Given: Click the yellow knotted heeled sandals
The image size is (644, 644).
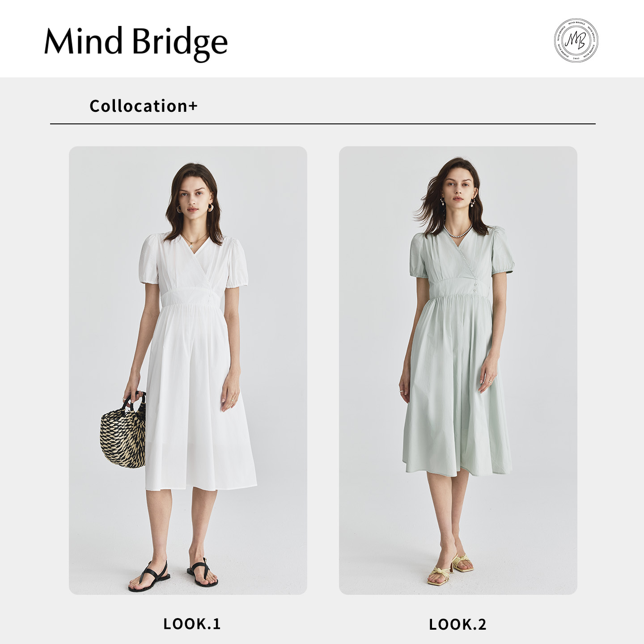Looking at the screenshot, I should (450, 569).
